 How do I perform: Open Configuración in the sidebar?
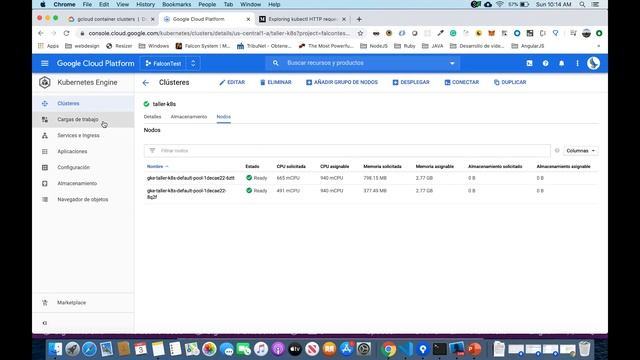83,167
